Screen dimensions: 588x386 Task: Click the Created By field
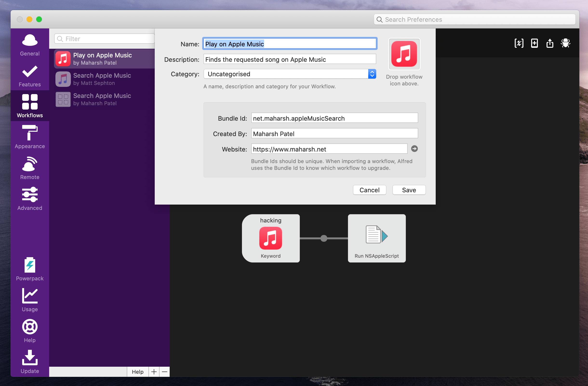click(x=334, y=133)
